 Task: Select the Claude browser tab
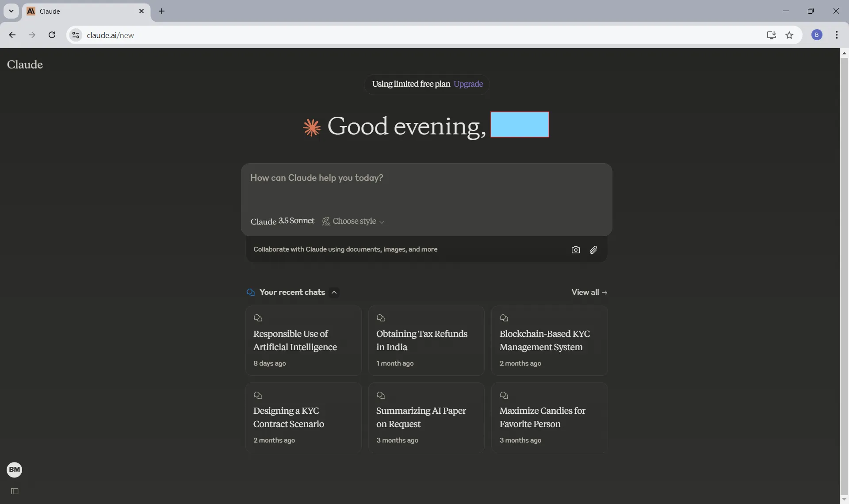pyautogui.click(x=86, y=11)
